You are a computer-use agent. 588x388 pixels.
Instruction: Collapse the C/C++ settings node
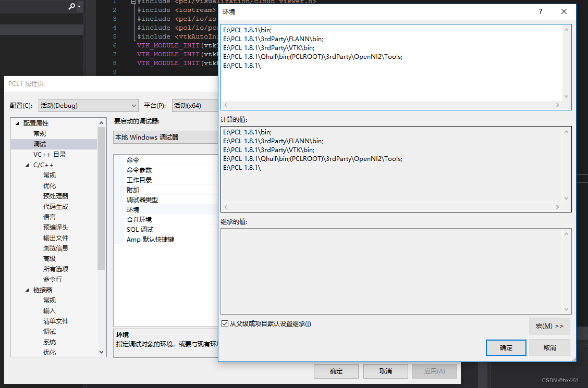28,165
